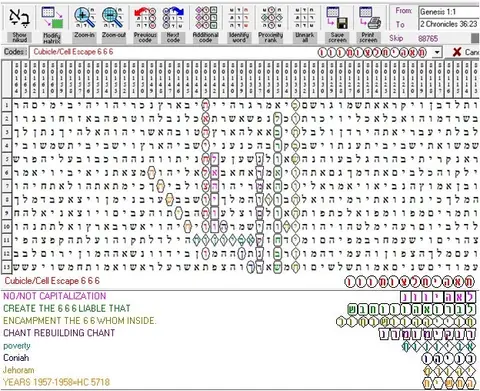Image resolution: width=480 pixels, height=391 pixels.
Task: Click the red X cancel icon
Action: tap(457, 52)
